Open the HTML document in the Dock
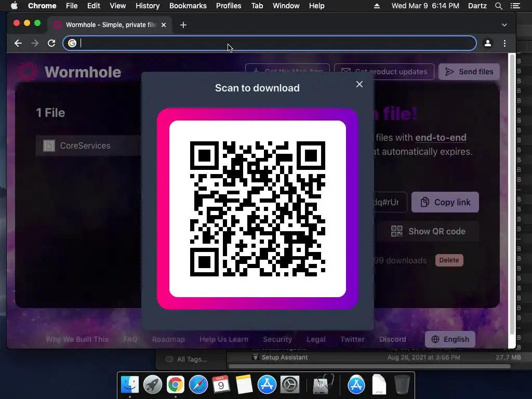 [379, 385]
